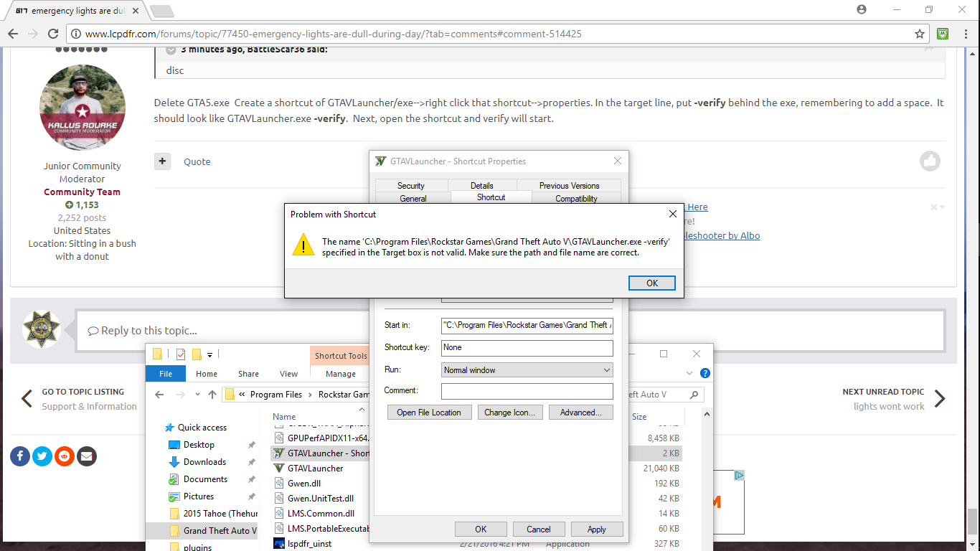The width and height of the screenshot is (980, 551).
Task: Open the Chrome three-dot menu
Action: [x=965, y=34]
